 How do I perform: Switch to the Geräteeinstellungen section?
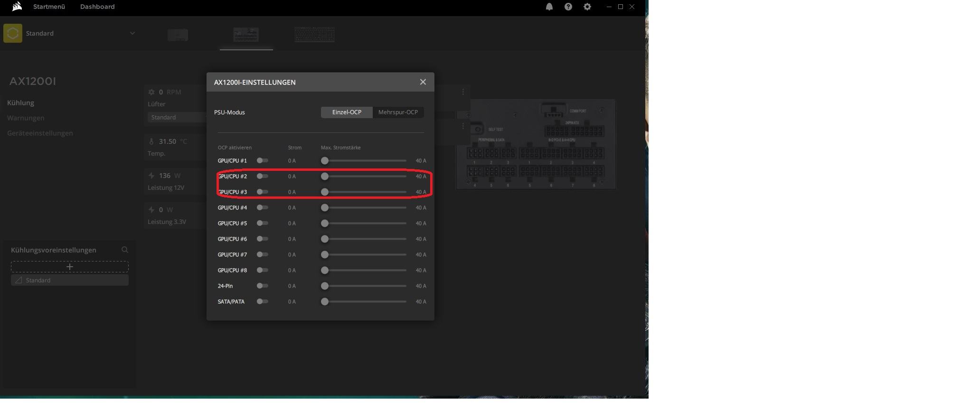pos(40,133)
